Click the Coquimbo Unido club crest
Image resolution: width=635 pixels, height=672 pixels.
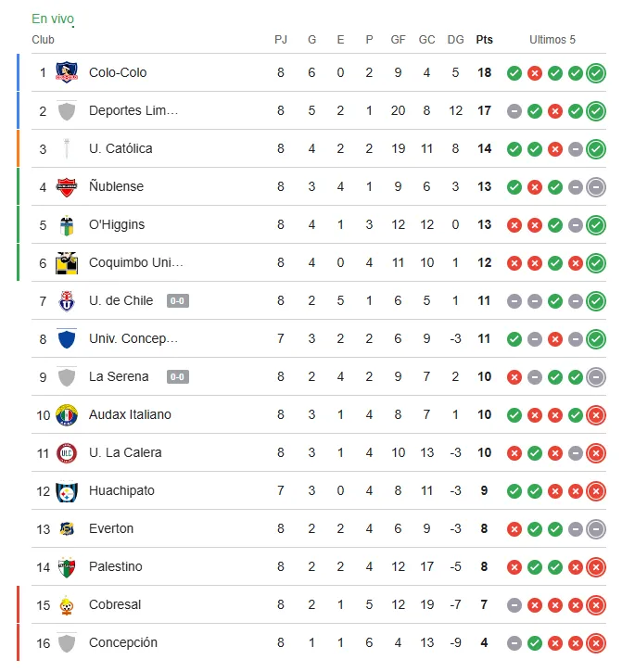[x=67, y=263]
